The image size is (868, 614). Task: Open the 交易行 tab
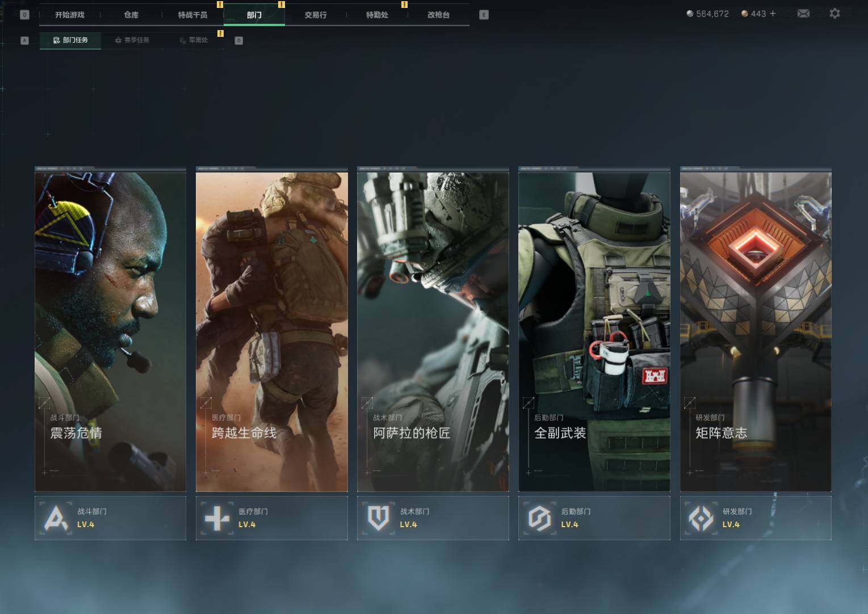(316, 15)
